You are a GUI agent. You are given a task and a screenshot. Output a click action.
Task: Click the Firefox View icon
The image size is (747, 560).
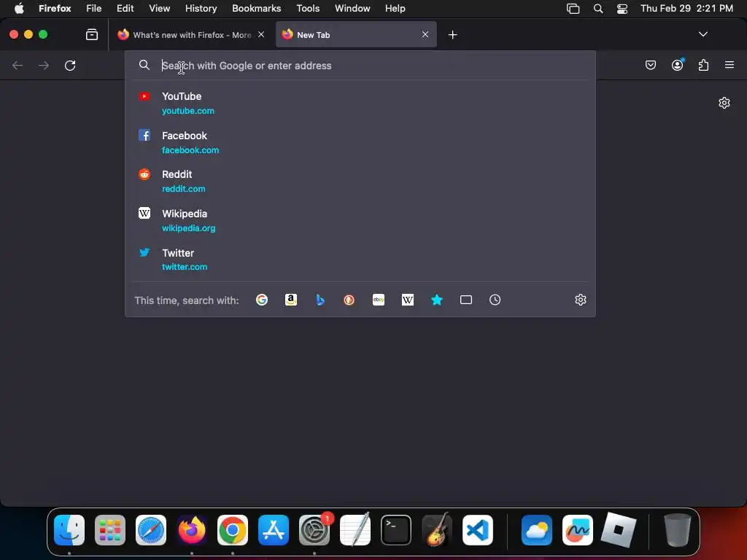(x=92, y=34)
